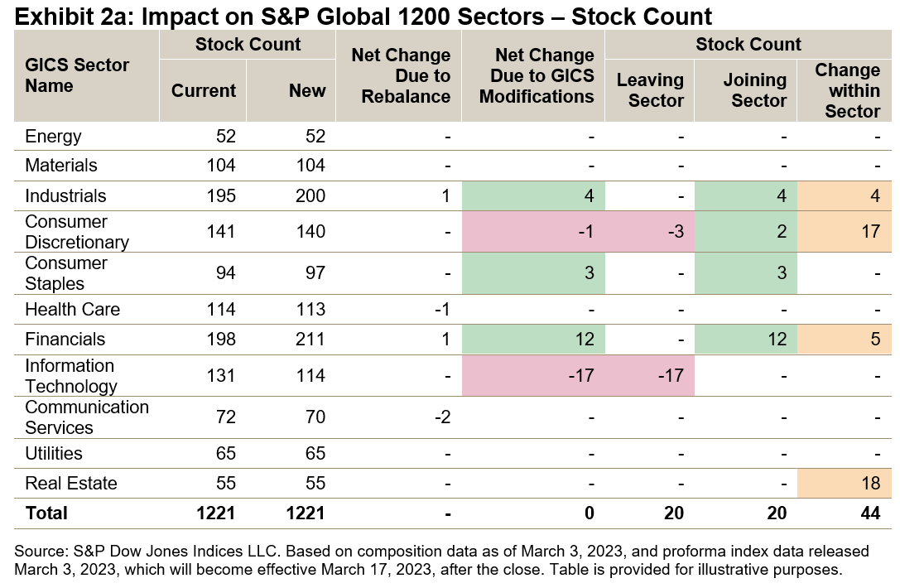Select the Net Change Due to GICS Modifications header
Viewport: 900px width, 588px height.
pyautogui.click(x=543, y=76)
